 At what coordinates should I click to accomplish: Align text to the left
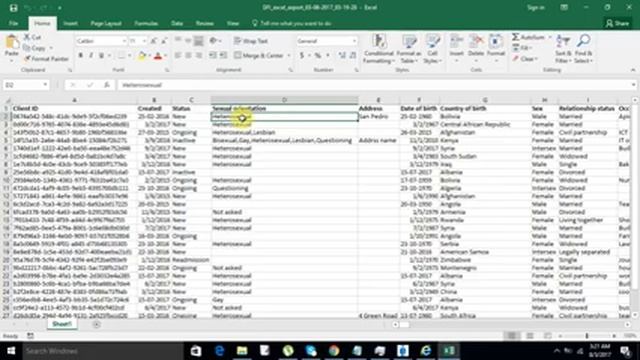178,56
